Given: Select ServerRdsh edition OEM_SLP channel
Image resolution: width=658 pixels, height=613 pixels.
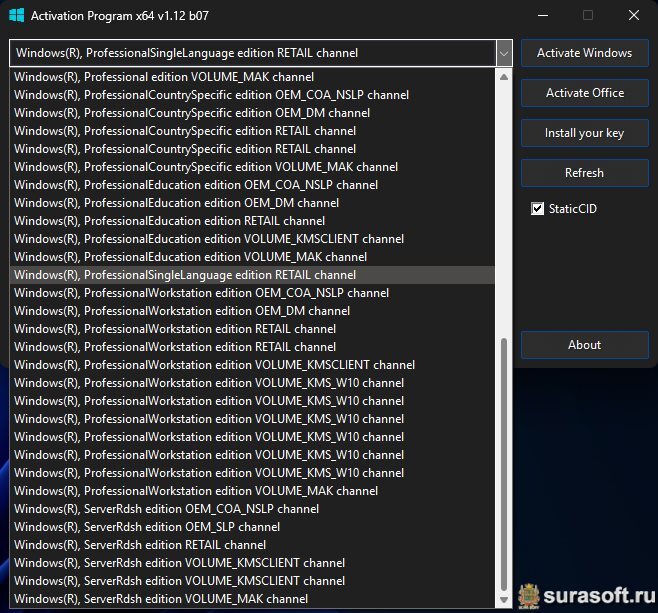Looking at the screenshot, I should click(x=252, y=527).
